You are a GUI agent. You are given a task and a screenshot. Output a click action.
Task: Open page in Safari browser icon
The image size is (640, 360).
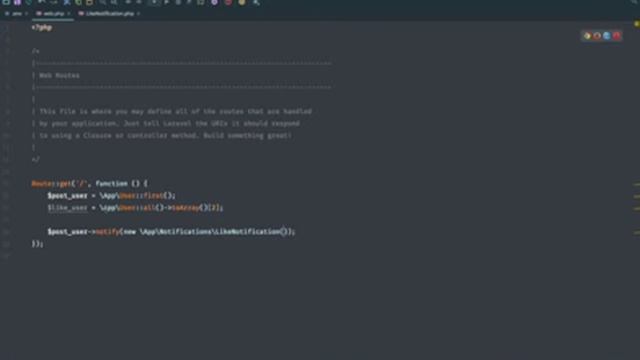(607, 36)
